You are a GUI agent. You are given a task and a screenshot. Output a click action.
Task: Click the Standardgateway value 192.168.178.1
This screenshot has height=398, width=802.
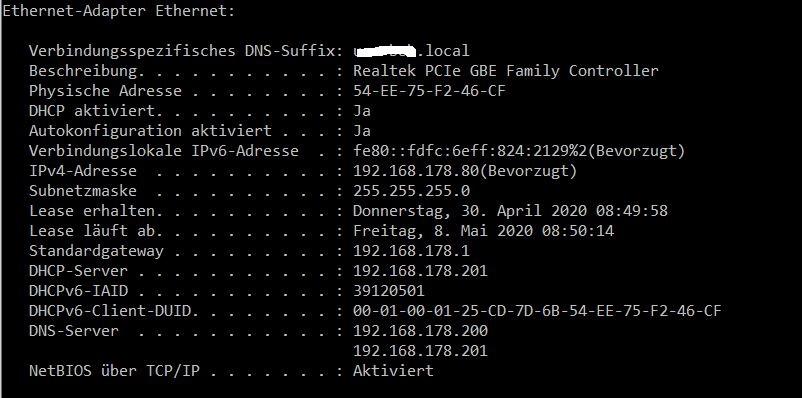(x=411, y=251)
